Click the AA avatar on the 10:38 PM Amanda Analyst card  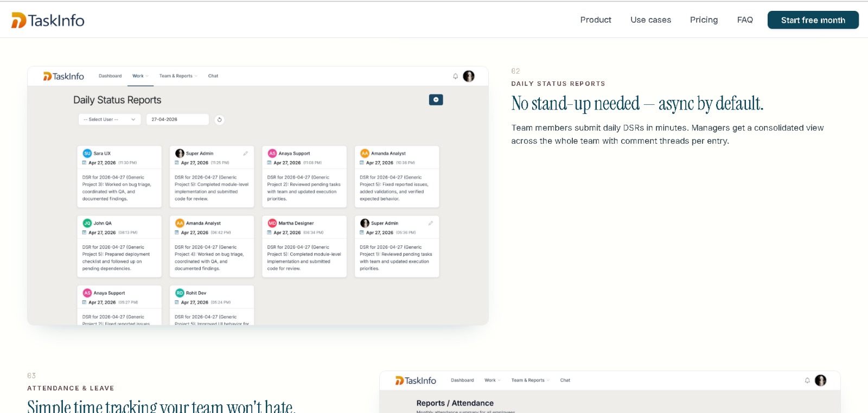pyautogui.click(x=365, y=154)
